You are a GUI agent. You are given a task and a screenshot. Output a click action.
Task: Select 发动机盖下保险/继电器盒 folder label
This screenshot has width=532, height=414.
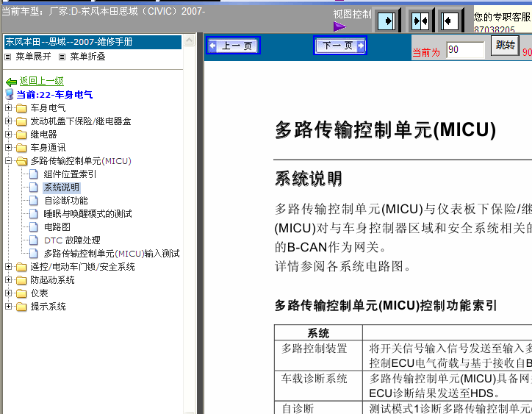[81, 121]
